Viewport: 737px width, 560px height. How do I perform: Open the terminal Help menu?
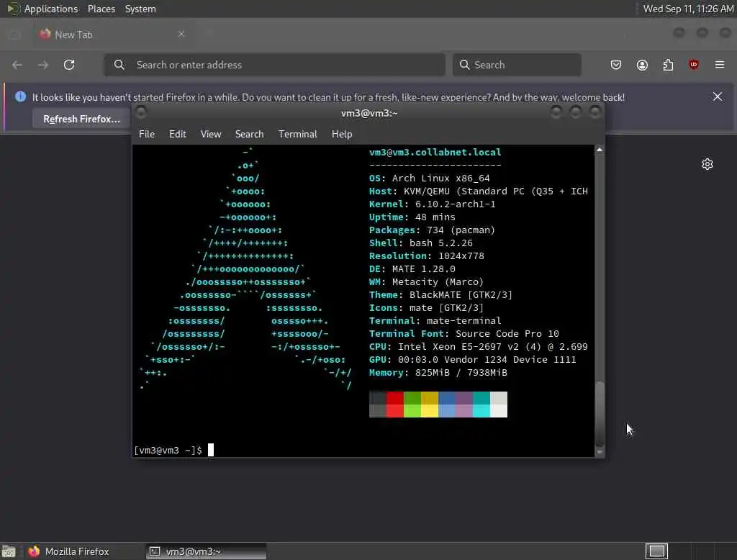(x=342, y=134)
